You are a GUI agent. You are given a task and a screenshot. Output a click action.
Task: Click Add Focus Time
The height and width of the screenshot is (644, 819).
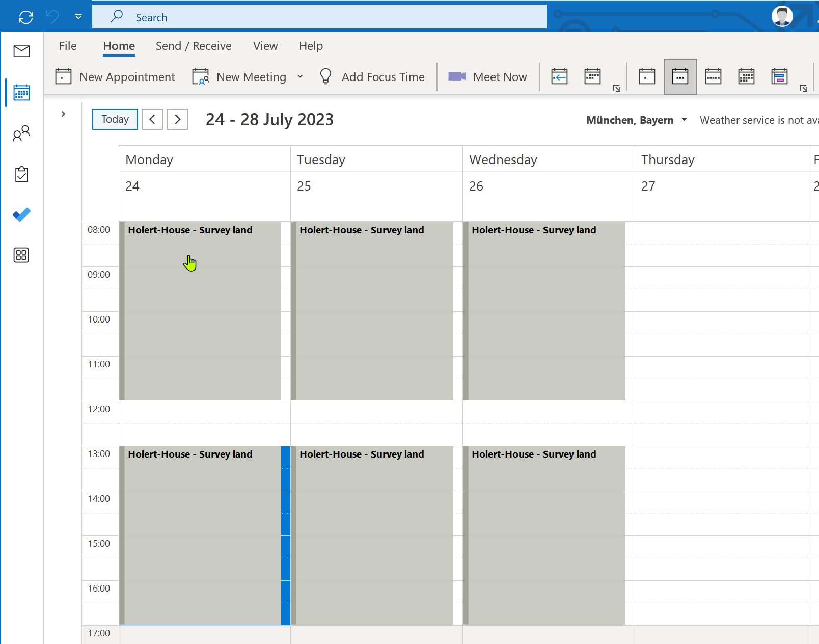[x=372, y=77]
